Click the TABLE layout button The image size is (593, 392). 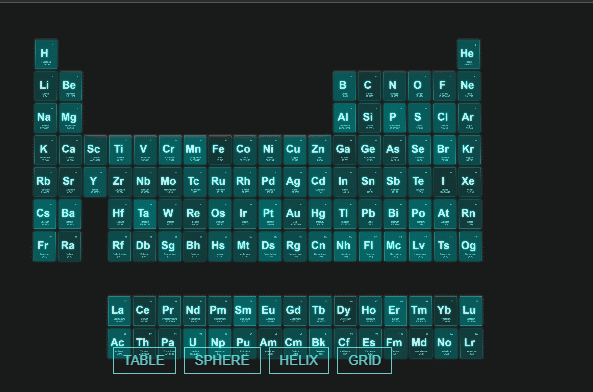[144, 360]
